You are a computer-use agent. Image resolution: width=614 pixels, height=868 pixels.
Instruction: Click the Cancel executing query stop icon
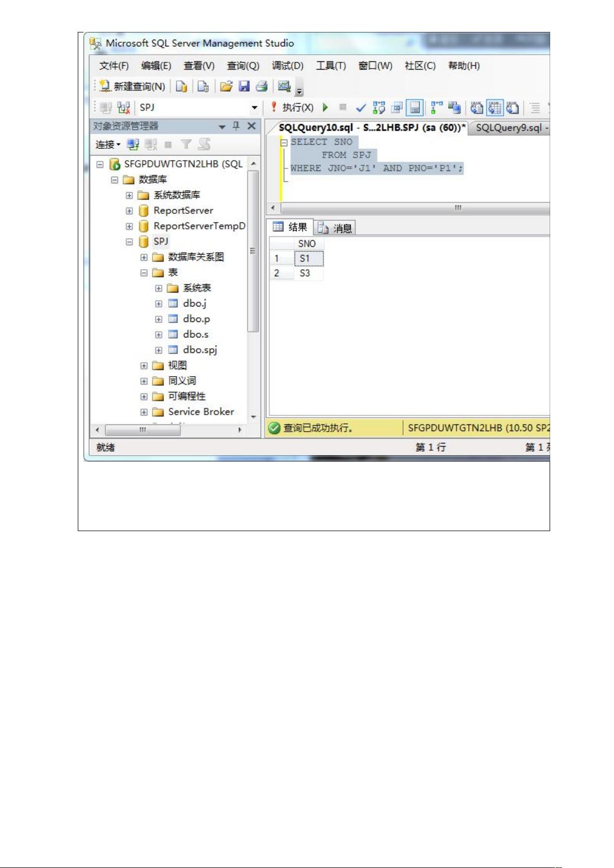point(343,107)
